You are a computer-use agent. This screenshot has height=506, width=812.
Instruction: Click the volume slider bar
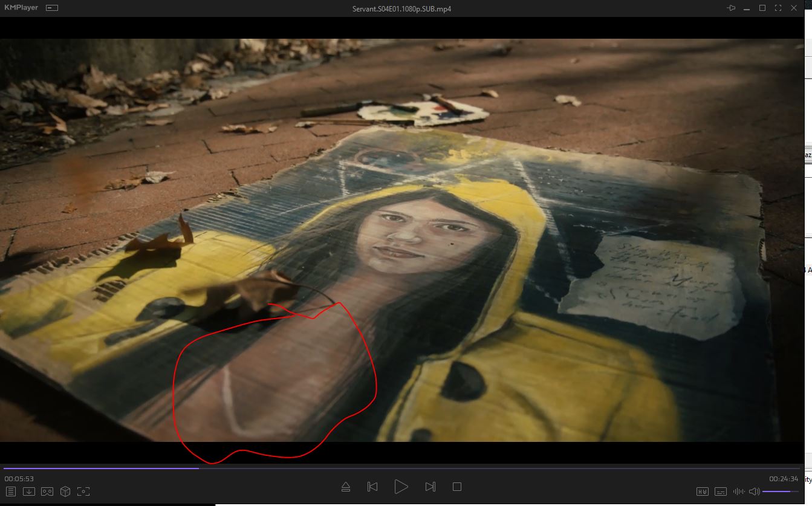pos(780,491)
